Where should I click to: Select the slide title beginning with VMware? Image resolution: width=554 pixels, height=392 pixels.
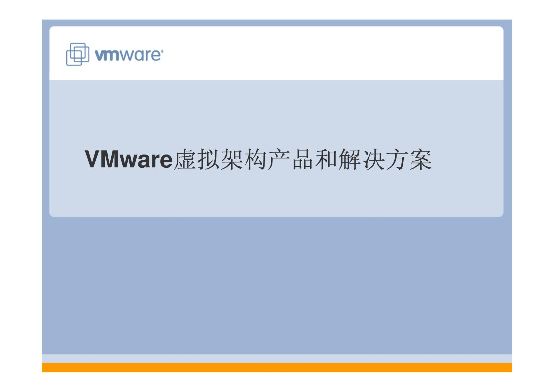click(x=258, y=159)
